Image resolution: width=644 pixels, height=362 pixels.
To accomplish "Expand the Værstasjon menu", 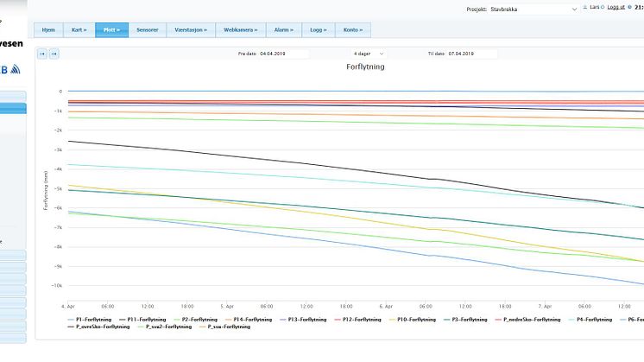I will [x=191, y=30].
